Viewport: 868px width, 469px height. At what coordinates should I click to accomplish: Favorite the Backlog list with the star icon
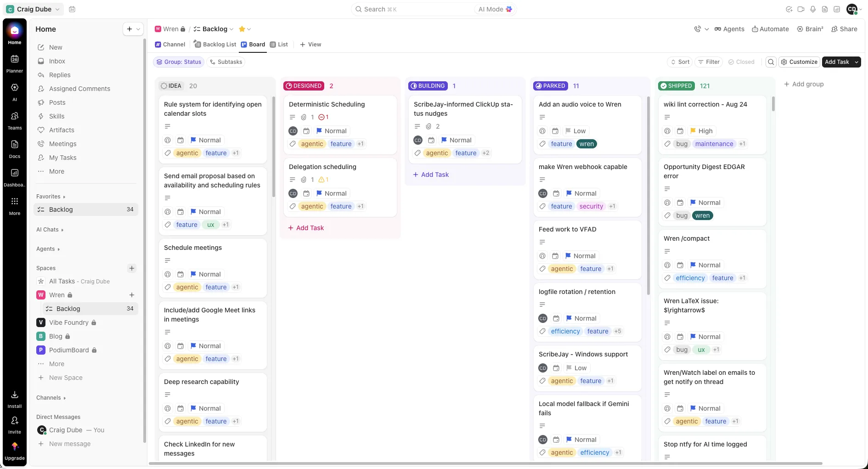click(x=242, y=29)
